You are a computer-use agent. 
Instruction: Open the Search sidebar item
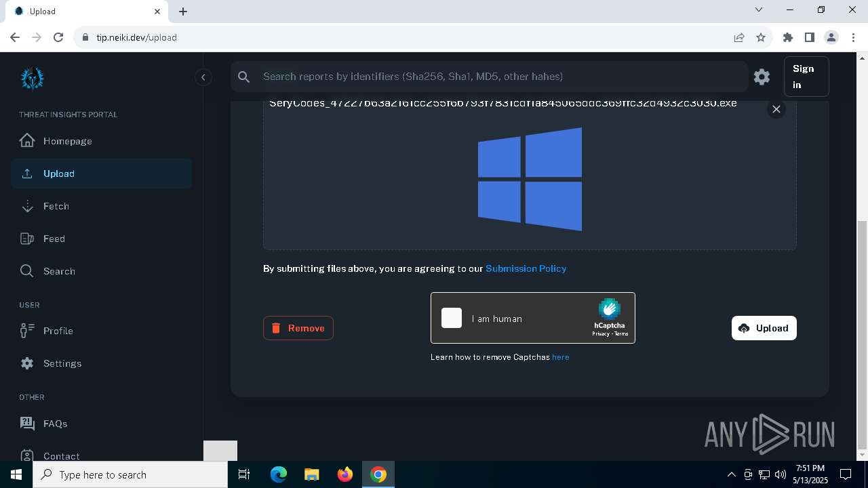tap(101, 271)
